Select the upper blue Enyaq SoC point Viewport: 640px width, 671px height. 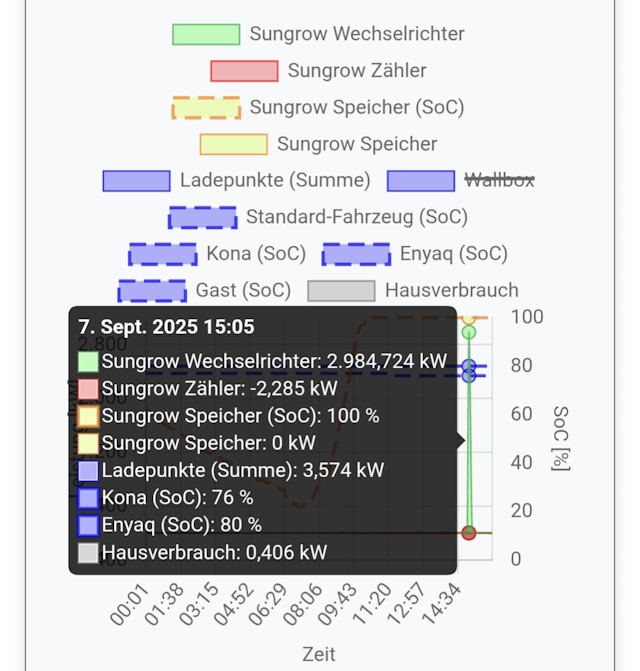click(469, 366)
